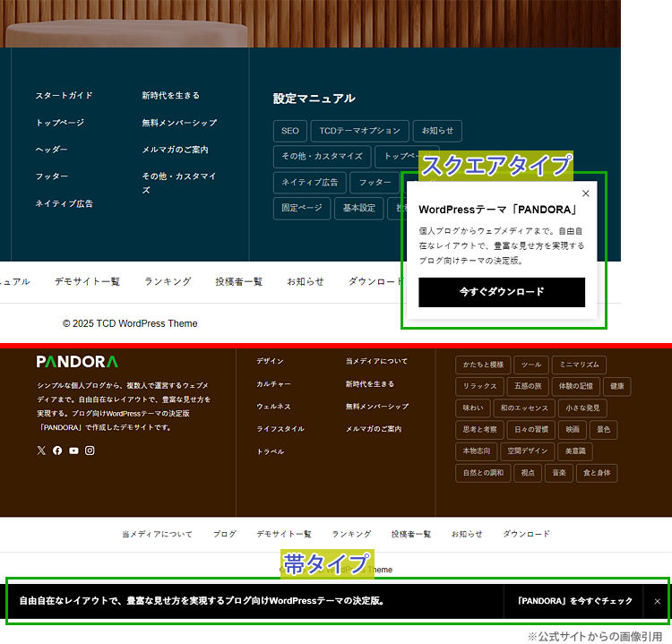The image size is (672, 644).
Task: Close the black band banner with X
Action: click(x=657, y=602)
